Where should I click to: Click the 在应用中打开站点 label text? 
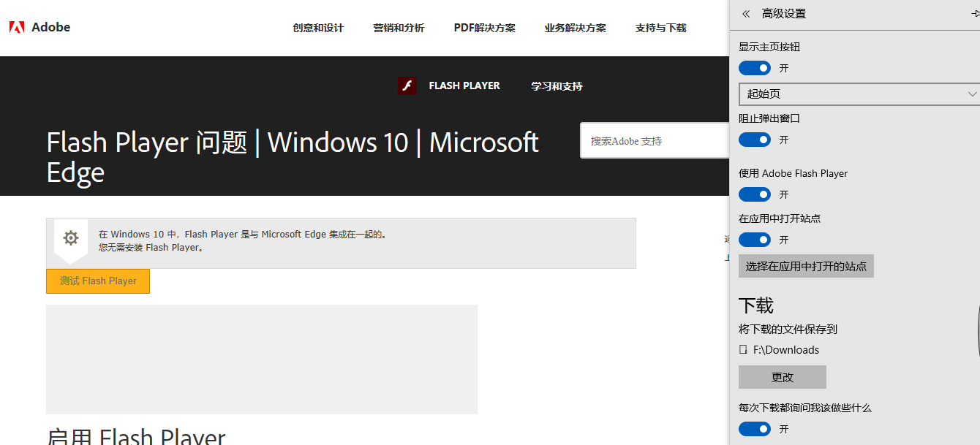(780, 218)
